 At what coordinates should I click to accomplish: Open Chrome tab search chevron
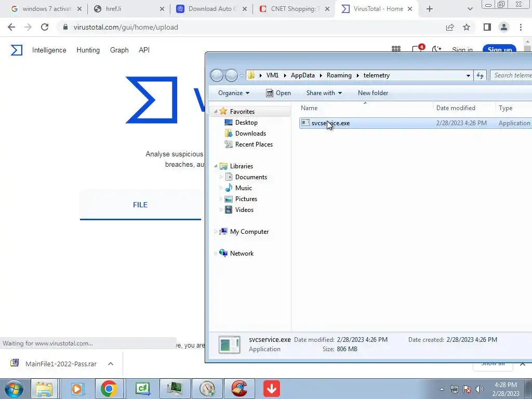470,9
